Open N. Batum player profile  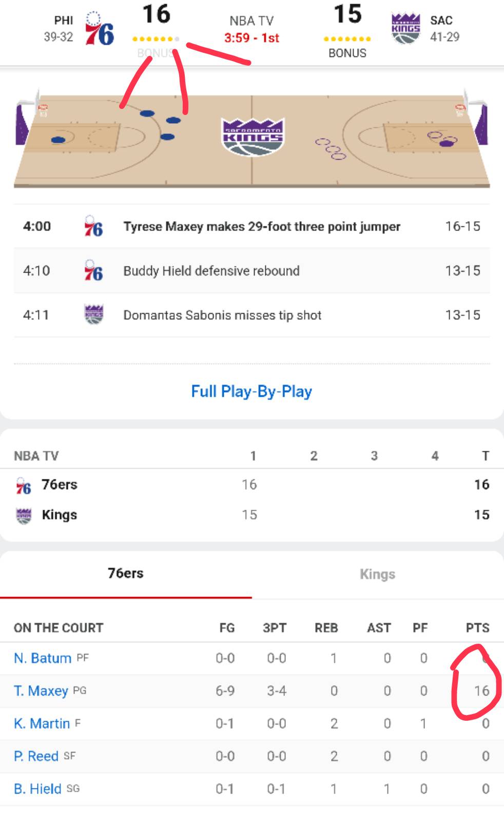[43, 658]
